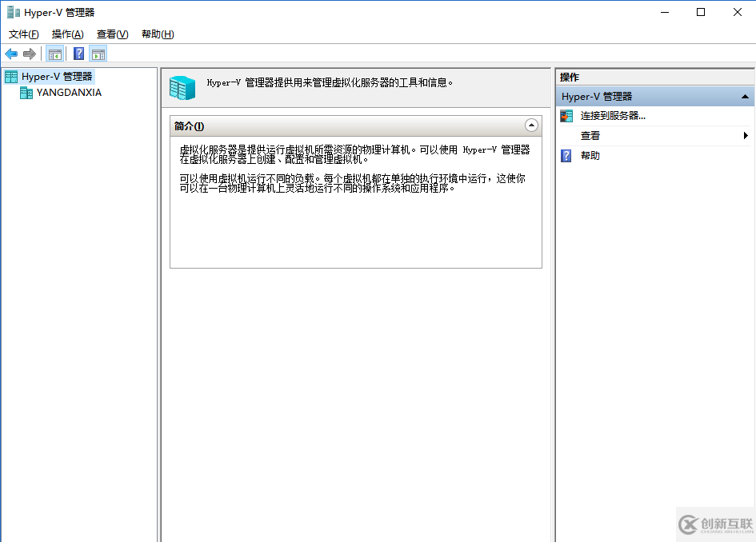This screenshot has width=756, height=542.
Task: Click the blue help question-mark toolbar icon
Action: pos(79,54)
